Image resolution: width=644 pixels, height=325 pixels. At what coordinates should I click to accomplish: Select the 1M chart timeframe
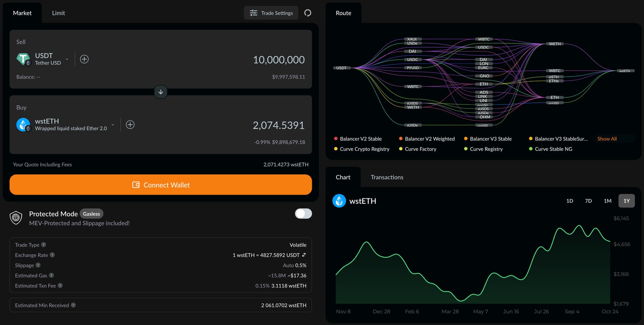[607, 201]
